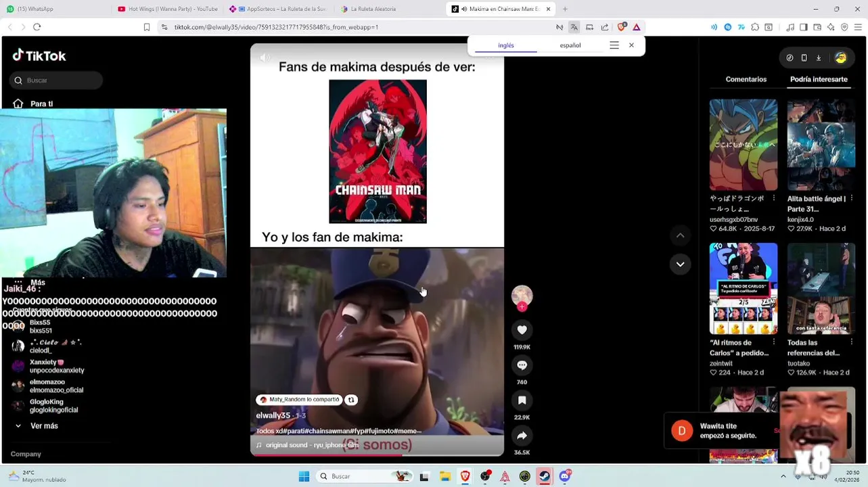Click the share page icon in address bar
The height and width of the screenshot is (487, 868).
[x=605, y=27]
